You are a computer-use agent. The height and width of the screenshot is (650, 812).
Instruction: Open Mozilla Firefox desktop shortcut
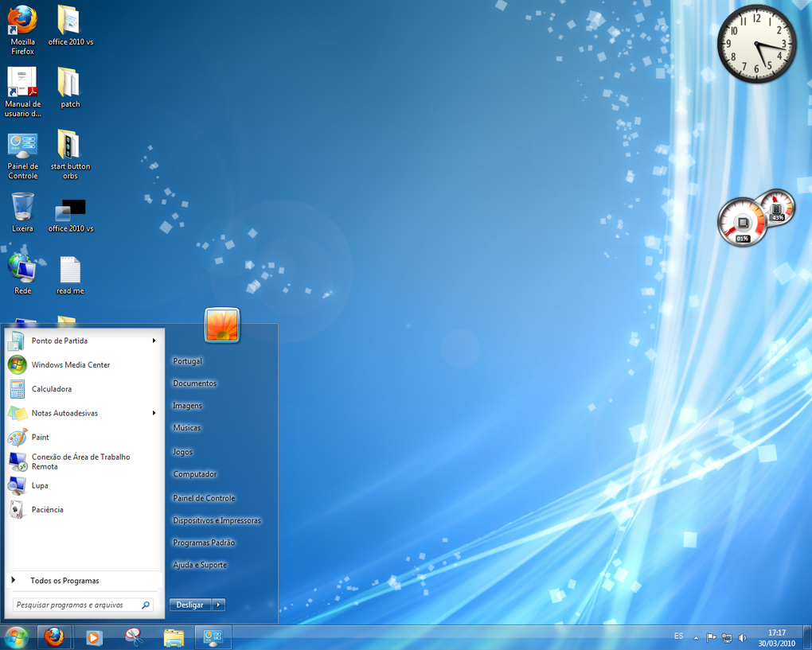coord(23,30)
